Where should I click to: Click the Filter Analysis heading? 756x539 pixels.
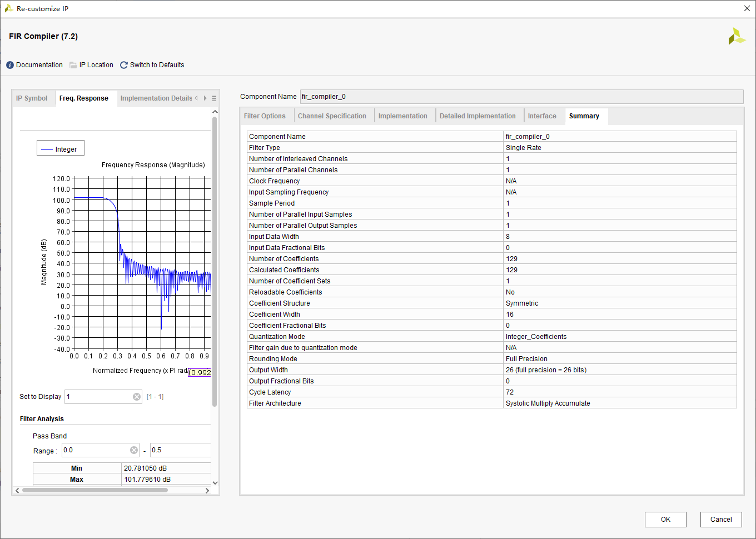tap(42, 419)
